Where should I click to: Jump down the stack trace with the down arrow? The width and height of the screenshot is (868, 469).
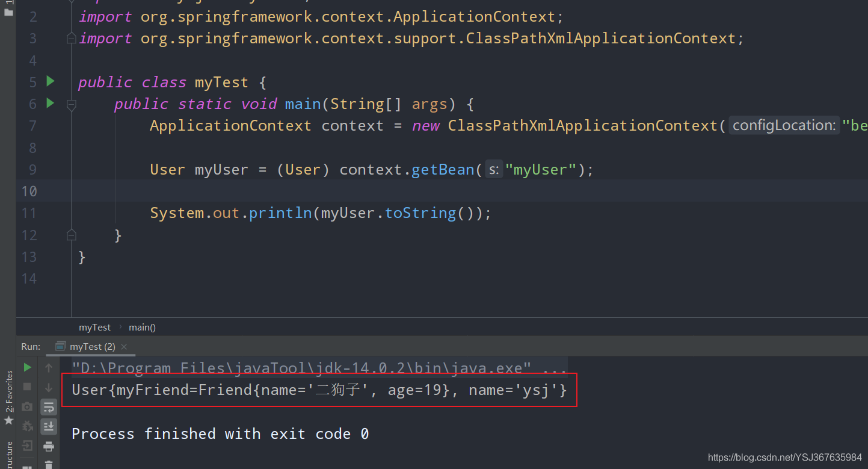49,387
